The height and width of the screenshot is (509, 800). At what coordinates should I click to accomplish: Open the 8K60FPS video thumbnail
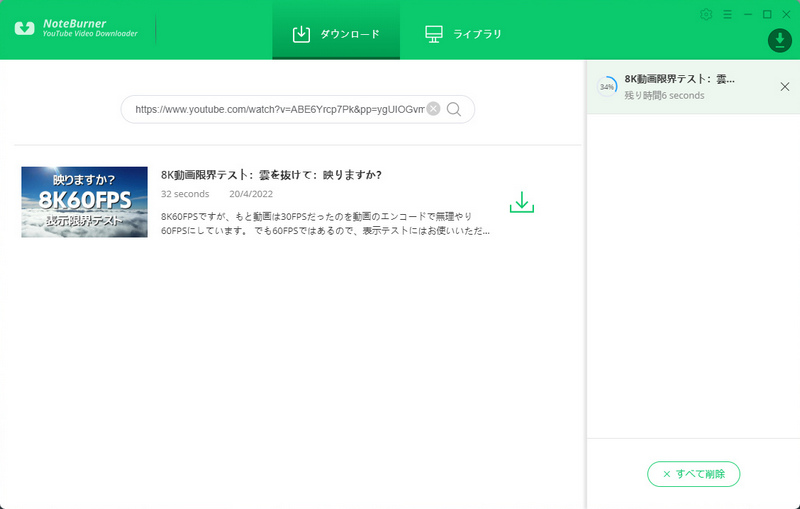point(84,202)
